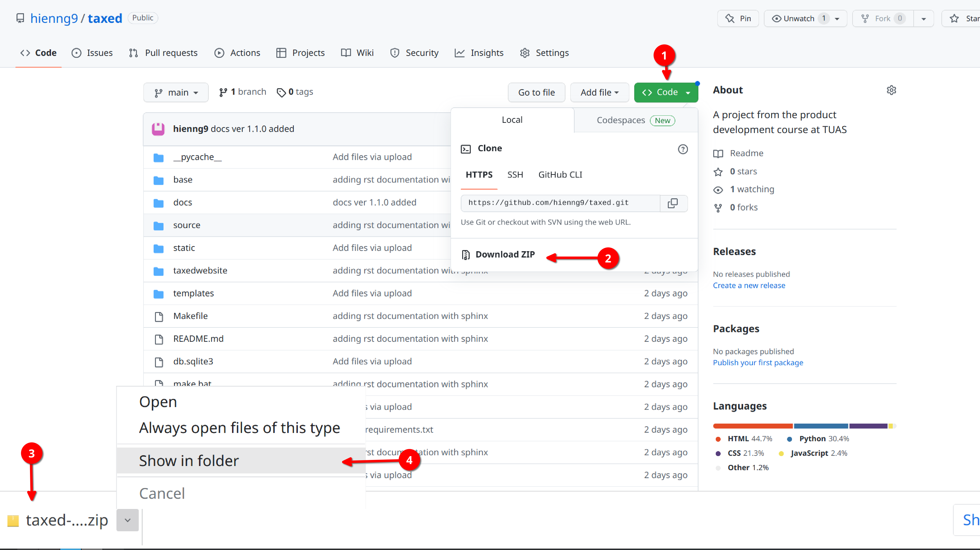View the 0 stars link
The width and height of the screenshot is (980, 550).
(743, 172)
